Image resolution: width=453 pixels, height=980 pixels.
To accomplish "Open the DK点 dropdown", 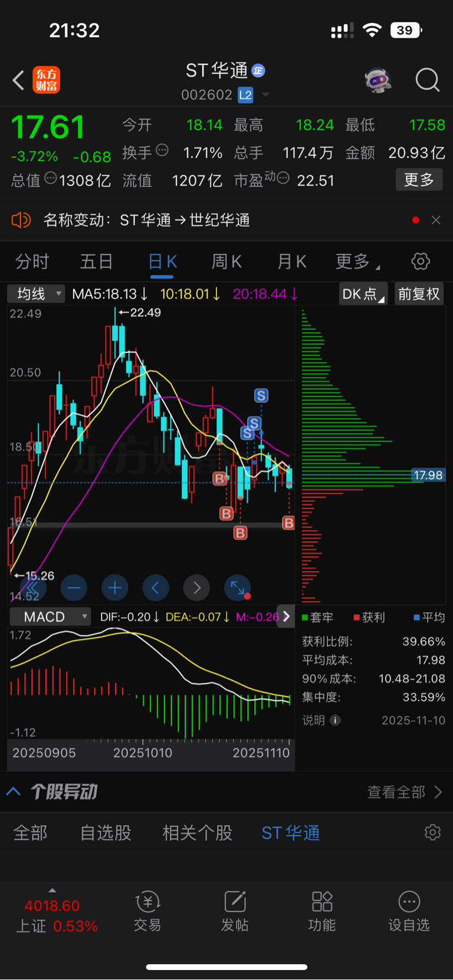I will click(363, 293).
